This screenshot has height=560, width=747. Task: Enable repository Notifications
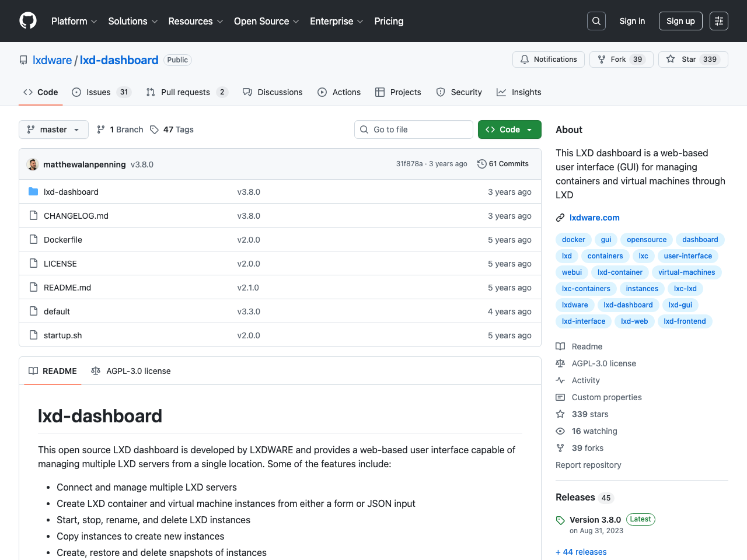click(x=548, y=59)
